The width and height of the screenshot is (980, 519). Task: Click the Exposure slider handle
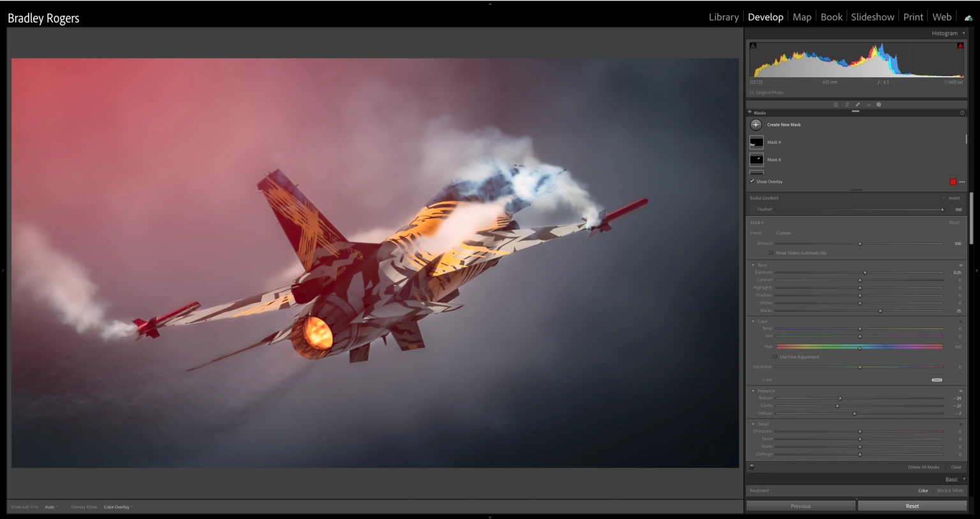point(865,273)
